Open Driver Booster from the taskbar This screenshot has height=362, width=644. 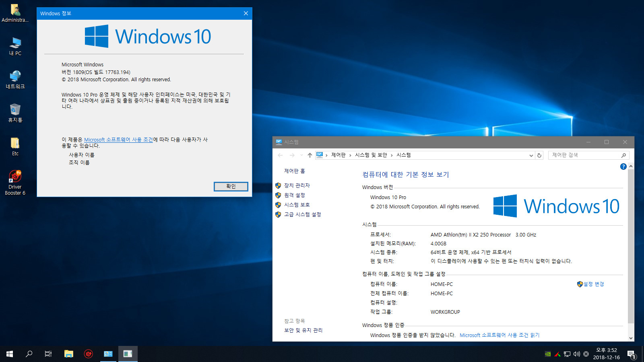click(89, 354)
